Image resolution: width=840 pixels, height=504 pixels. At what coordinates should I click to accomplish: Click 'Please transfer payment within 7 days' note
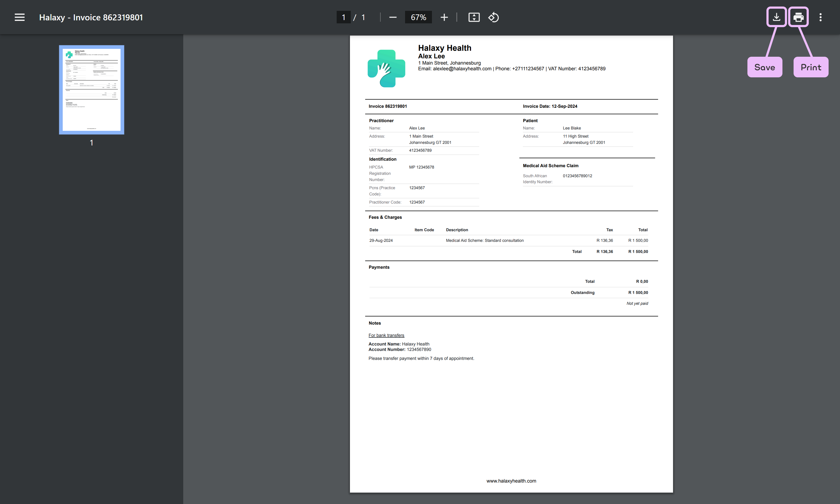click(x=421, y=358)
